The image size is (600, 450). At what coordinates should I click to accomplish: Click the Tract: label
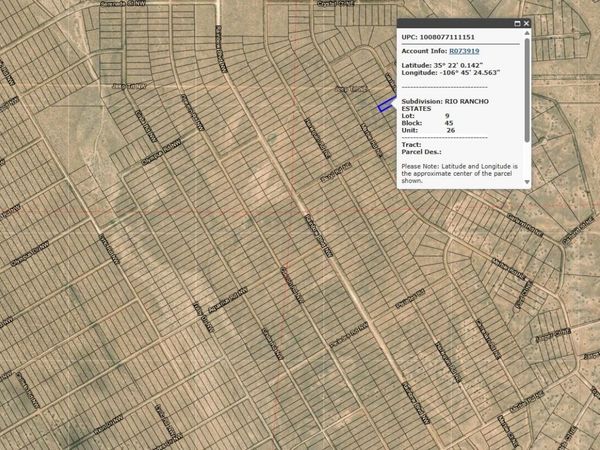tap(411, 145)
